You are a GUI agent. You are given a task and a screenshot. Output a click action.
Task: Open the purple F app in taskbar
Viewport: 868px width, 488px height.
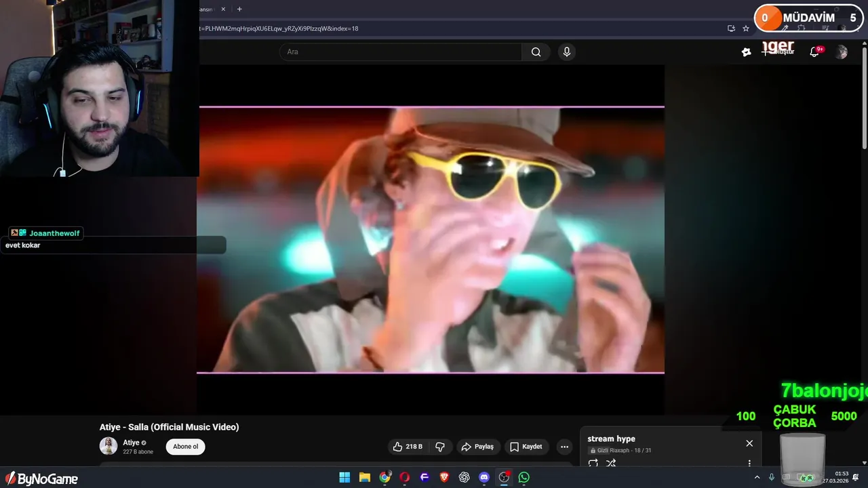pyautogui.click(x=425, y=477)
